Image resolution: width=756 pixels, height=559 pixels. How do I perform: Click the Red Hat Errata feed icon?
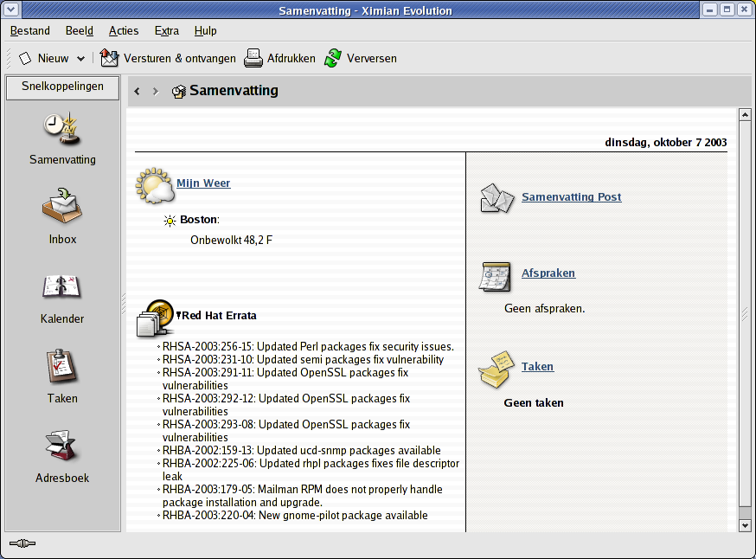[x=155, y=318]
